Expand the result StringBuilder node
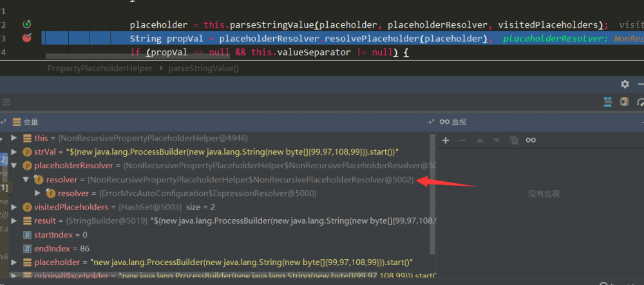The image size is (644, 285). click(x=14, y=221)
